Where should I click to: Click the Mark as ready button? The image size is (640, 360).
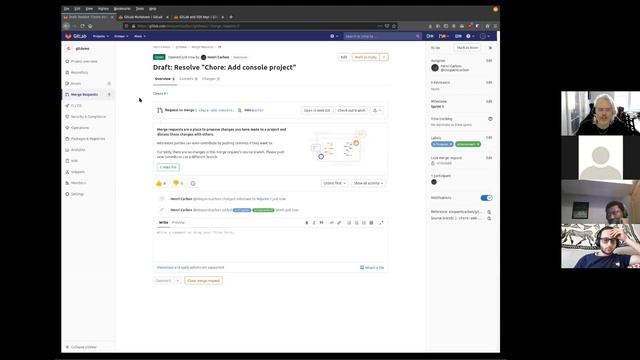(x=366, y=57)
